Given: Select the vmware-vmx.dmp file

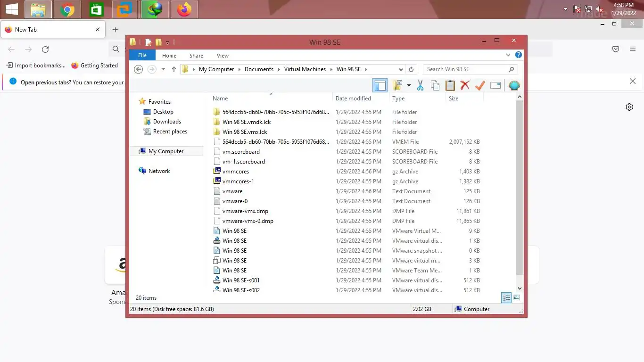Looking at the screenshot, I should (x=245, y=211).
